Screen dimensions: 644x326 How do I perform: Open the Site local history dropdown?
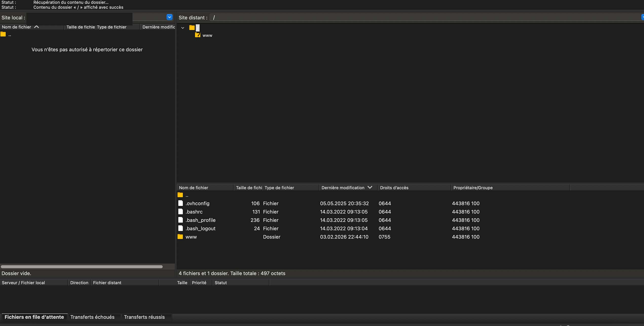click(169, 17)
